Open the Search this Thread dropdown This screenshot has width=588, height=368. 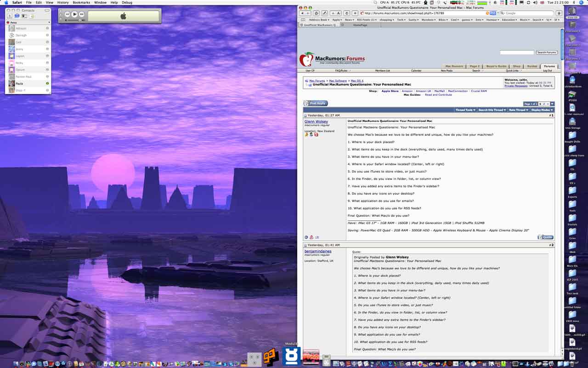492,110
